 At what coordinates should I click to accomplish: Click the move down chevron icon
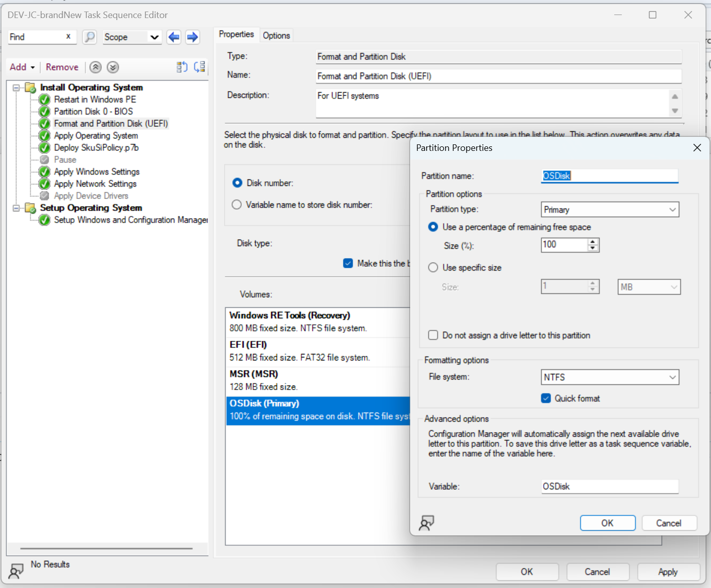(x=113, y=67)
